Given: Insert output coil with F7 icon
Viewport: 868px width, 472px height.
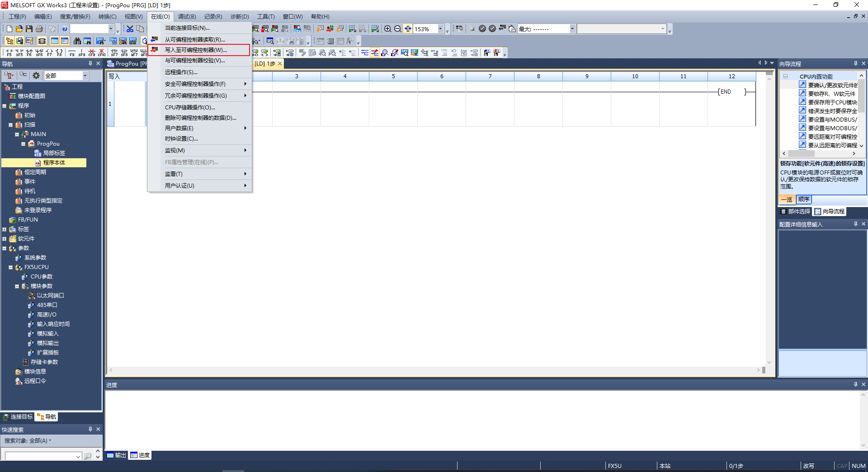Looking at the screenshot, I should point(49,53).
